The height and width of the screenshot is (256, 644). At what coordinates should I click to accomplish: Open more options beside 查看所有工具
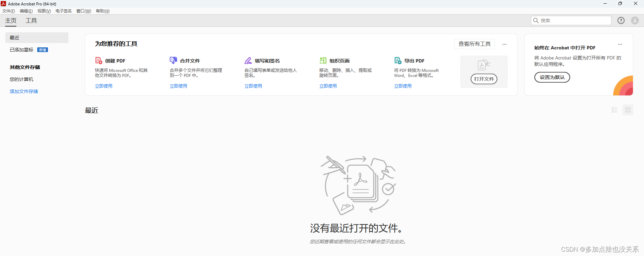coord(504,44)
